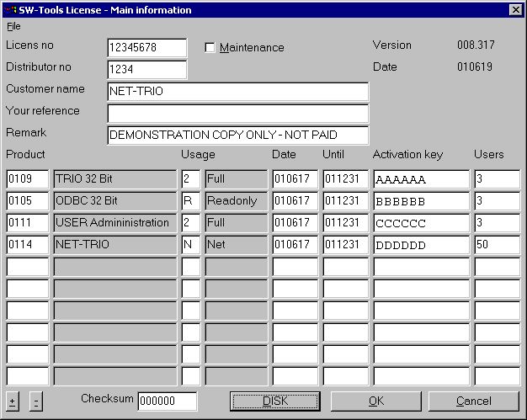Click the empty Your reference field

(x=237, y=114)
